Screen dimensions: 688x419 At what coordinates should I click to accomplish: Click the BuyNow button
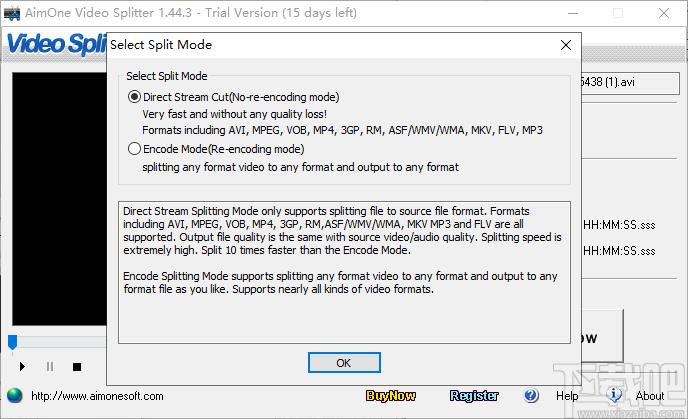(391, 396)
